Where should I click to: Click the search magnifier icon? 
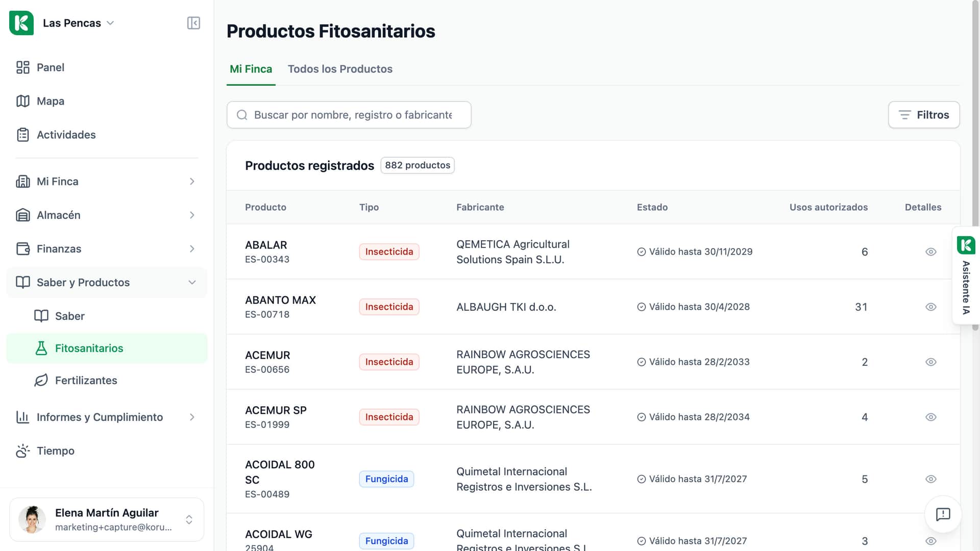click(242, 115)
